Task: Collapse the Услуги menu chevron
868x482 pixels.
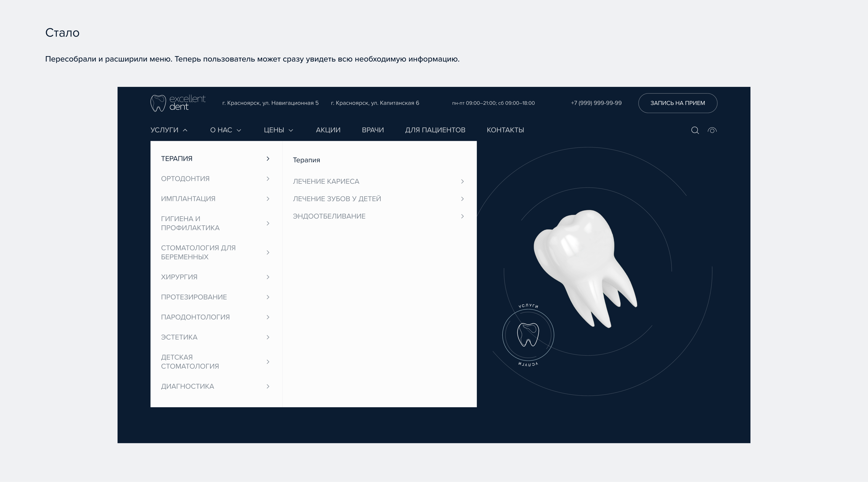Action: pyautogui.click(x=185, y=130)
